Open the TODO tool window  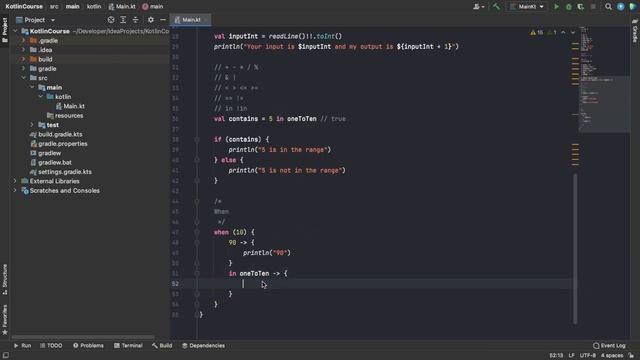pyautogui.click(x=51, y=346)
